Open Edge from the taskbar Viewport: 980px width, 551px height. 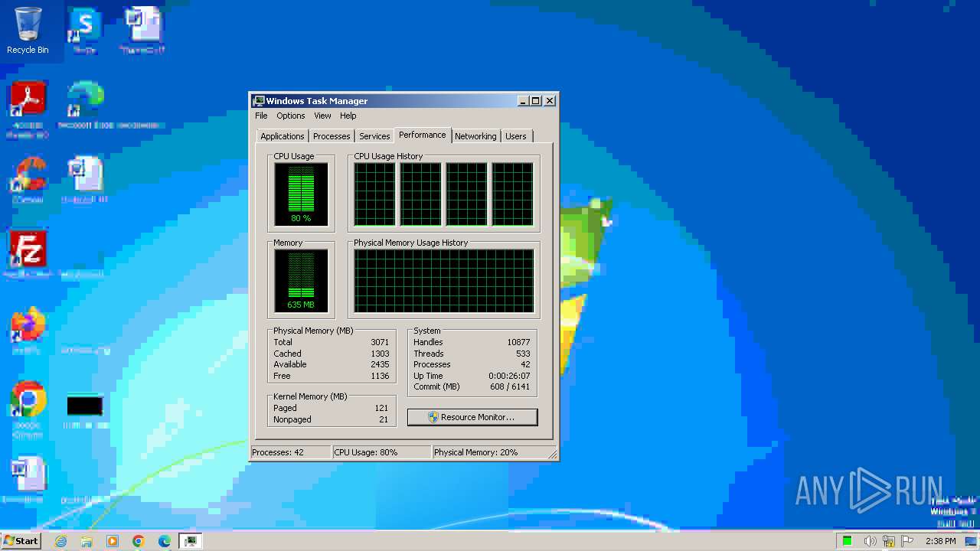[165, 541]
